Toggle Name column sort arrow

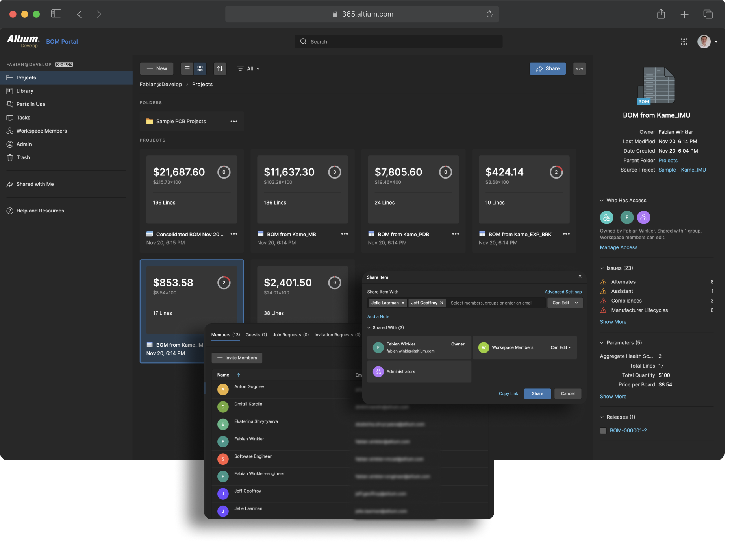[x=238, y=375]
